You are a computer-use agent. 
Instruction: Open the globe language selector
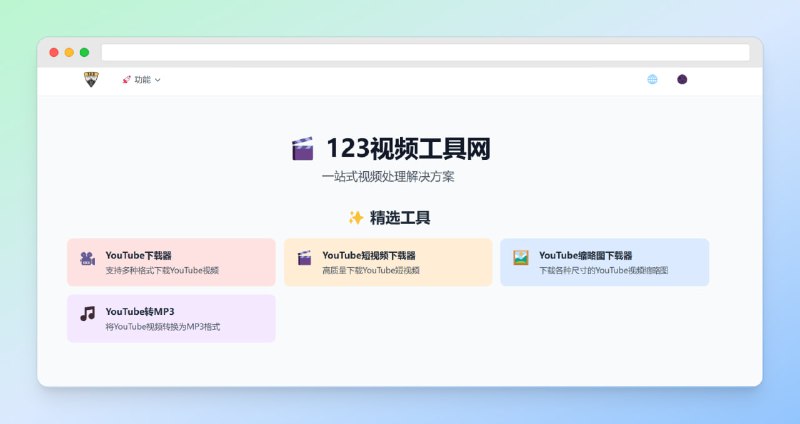[x=652, y=79]
